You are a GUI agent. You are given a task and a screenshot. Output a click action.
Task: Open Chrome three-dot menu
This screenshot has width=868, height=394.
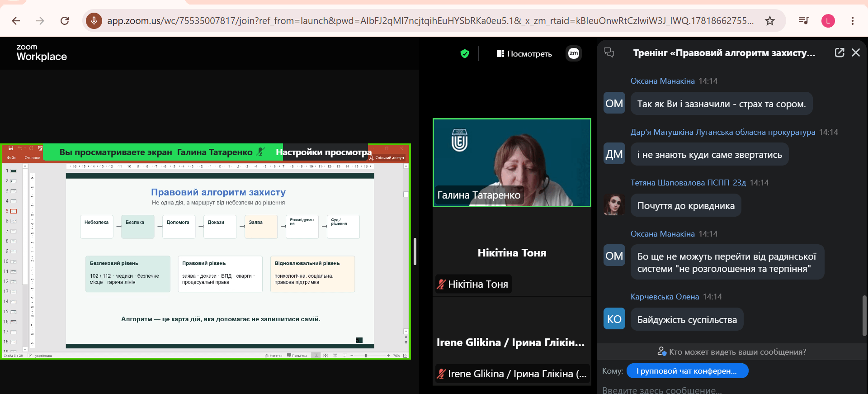[x=853, y=21]
